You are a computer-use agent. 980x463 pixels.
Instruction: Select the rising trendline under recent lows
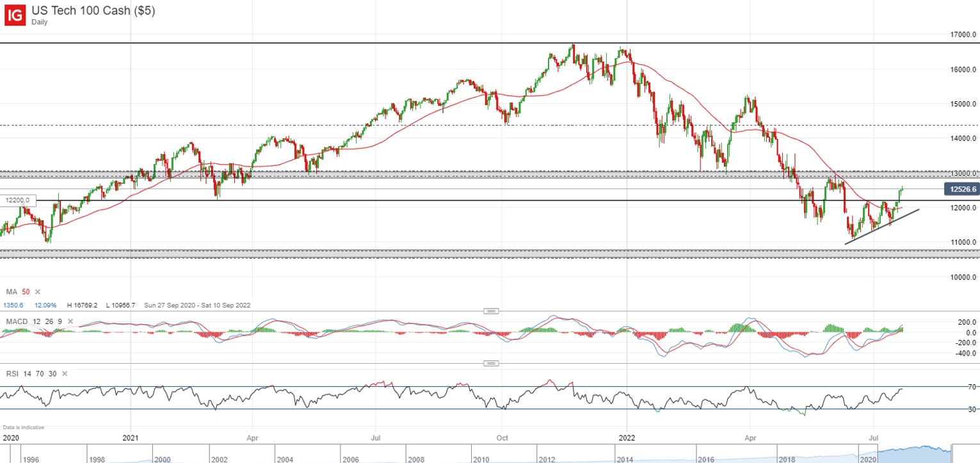click(x=883, y=227)
